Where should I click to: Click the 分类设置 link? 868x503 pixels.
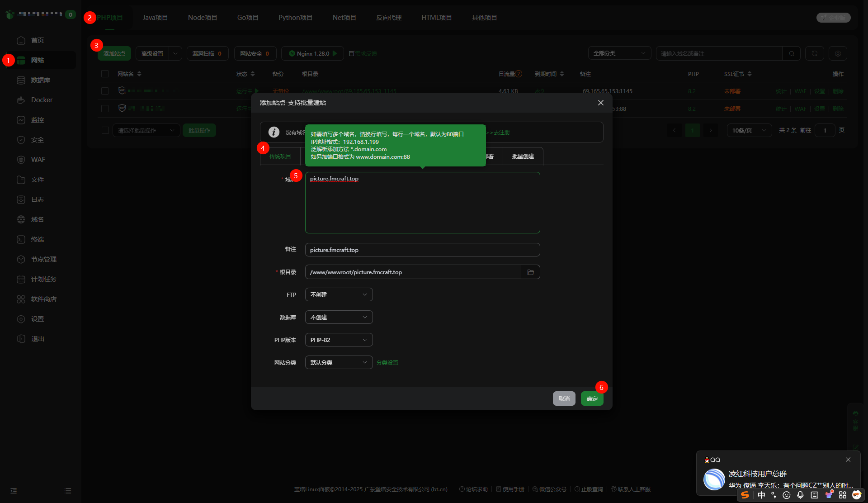click(x=387, y=363)
